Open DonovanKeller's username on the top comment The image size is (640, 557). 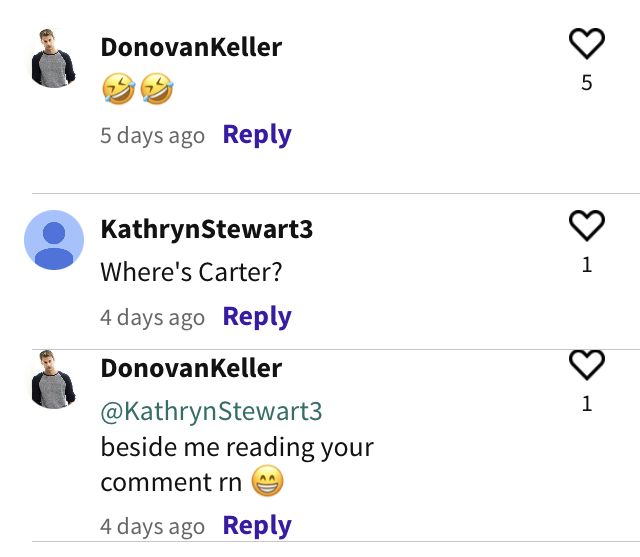tap(191, 47)
